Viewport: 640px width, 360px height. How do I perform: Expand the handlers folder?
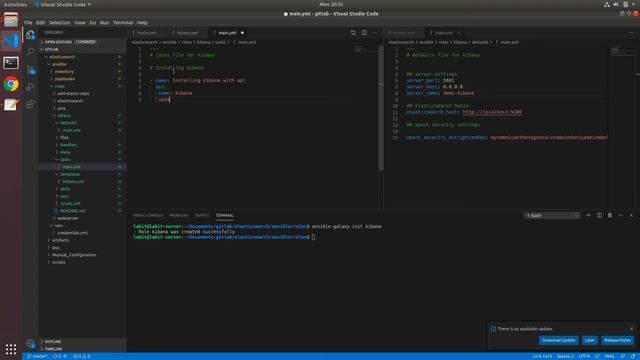click(82, 145)
